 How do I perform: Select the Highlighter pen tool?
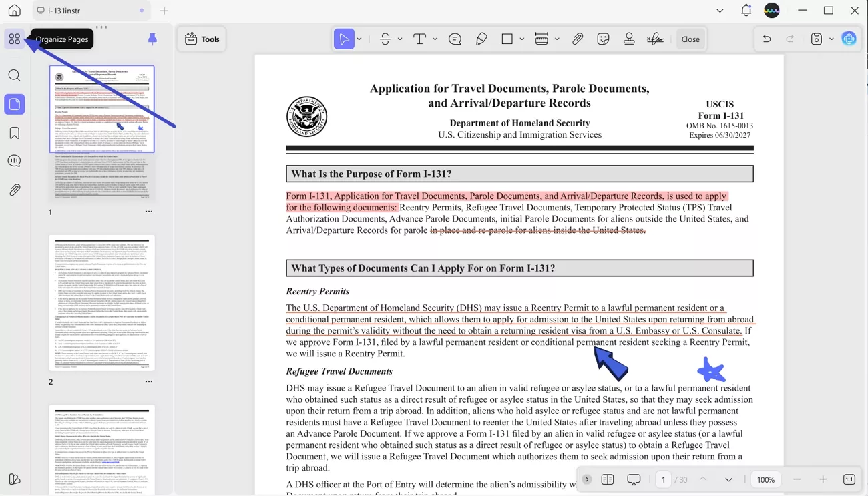(x=481, y=39)
